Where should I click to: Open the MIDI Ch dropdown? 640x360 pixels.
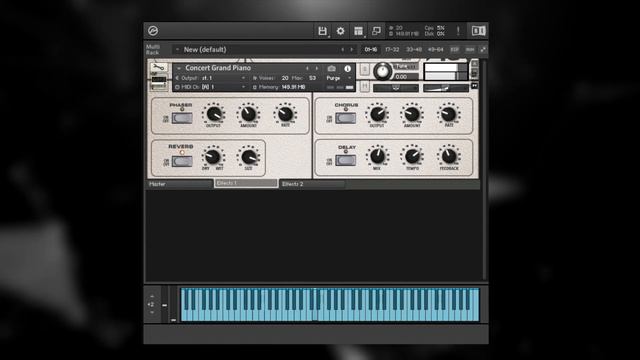243,87
